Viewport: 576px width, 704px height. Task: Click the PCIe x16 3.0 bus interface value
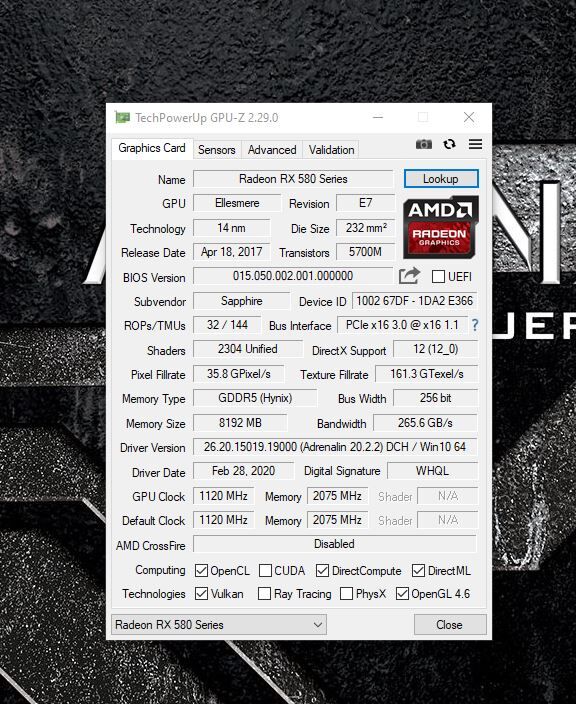click(x=402, y=325)
